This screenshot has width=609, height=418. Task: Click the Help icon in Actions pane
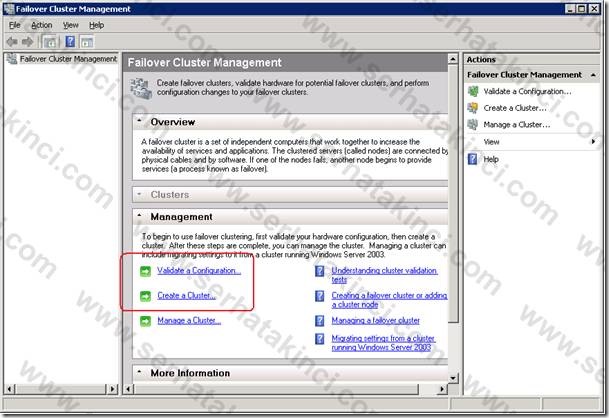[473, 159]
